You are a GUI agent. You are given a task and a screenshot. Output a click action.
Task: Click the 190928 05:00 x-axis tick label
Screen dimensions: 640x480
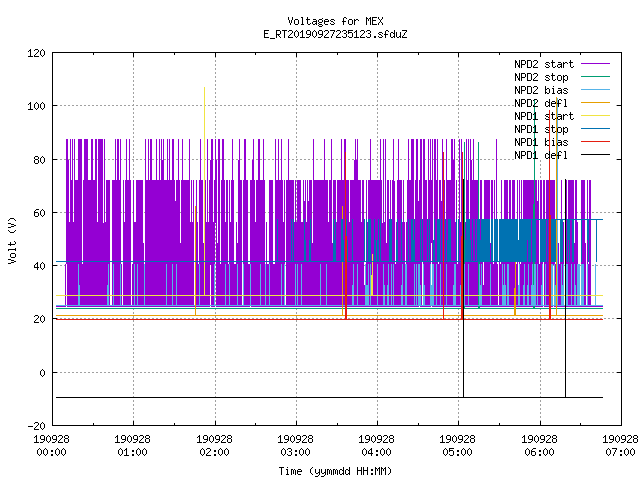pyautogui.click(x=458, y=446)
